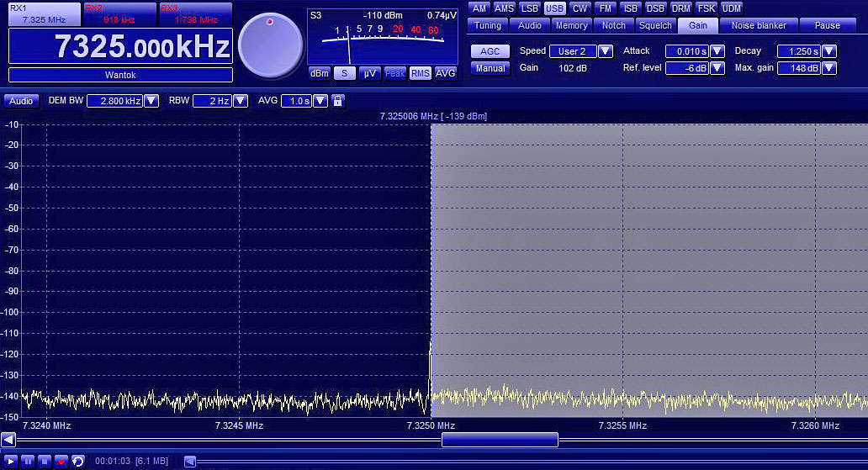Switch signal meter to dBm units

(320, 73)
